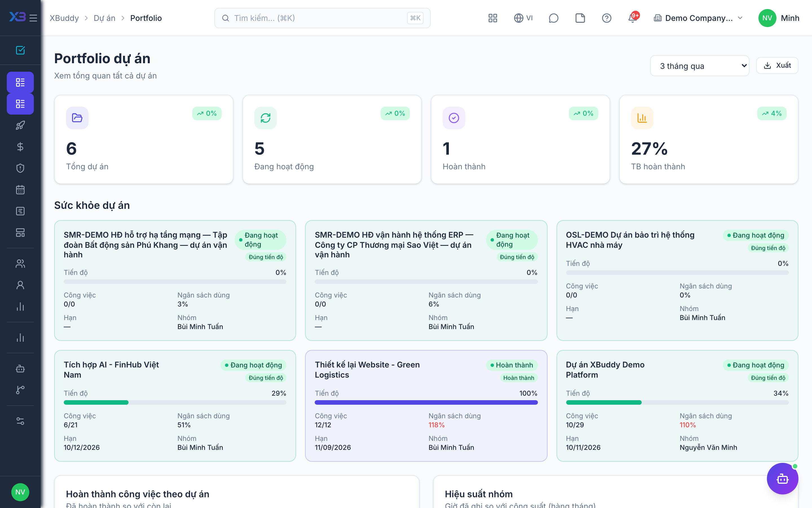This screenshot has width=812, height=508.
Task: Open the floating AI assistant robot button
Action: [x=782, y=478]
